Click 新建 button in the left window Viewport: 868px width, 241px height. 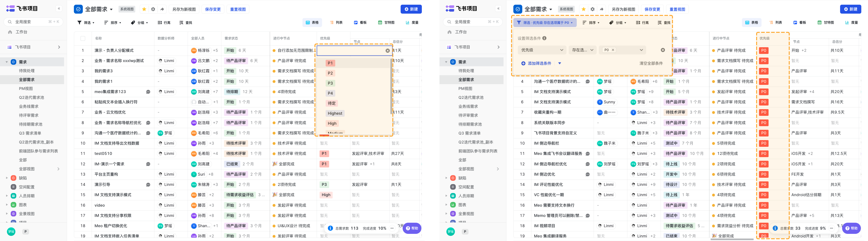coord(411,9)
